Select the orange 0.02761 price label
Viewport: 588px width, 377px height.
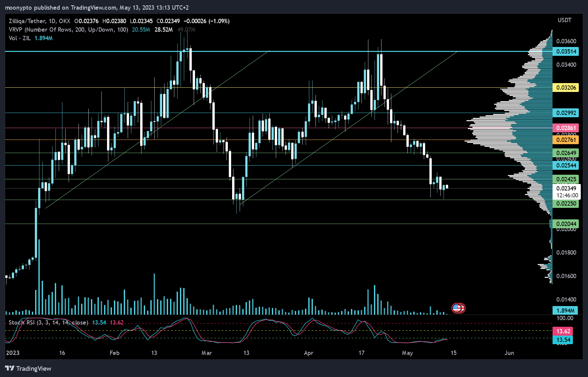point(566,140)
